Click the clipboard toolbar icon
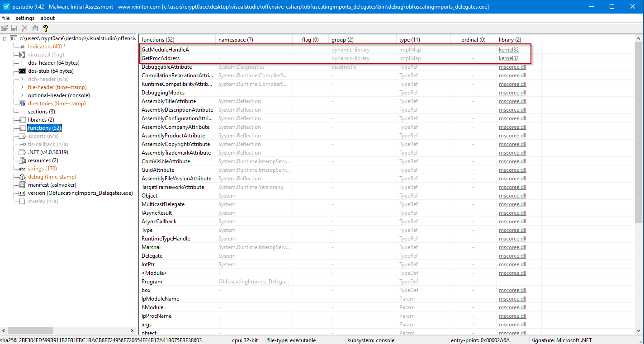Screen dimensions: 644x344 click(35, 28)
